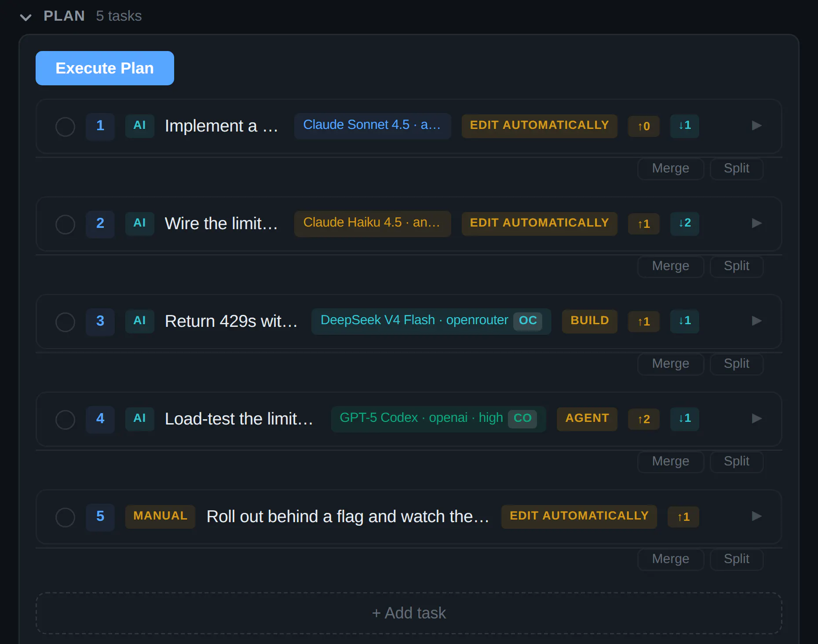Click the ↑1 dependency badge on task 5

pos(683,517)
